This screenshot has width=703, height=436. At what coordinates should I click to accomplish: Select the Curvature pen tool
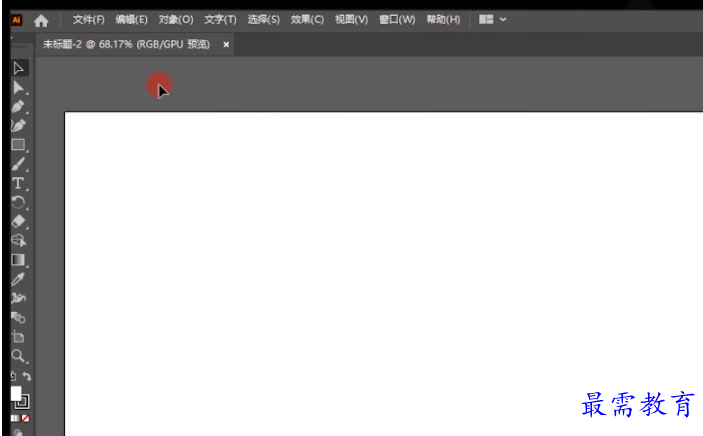(x=18, y=126)
